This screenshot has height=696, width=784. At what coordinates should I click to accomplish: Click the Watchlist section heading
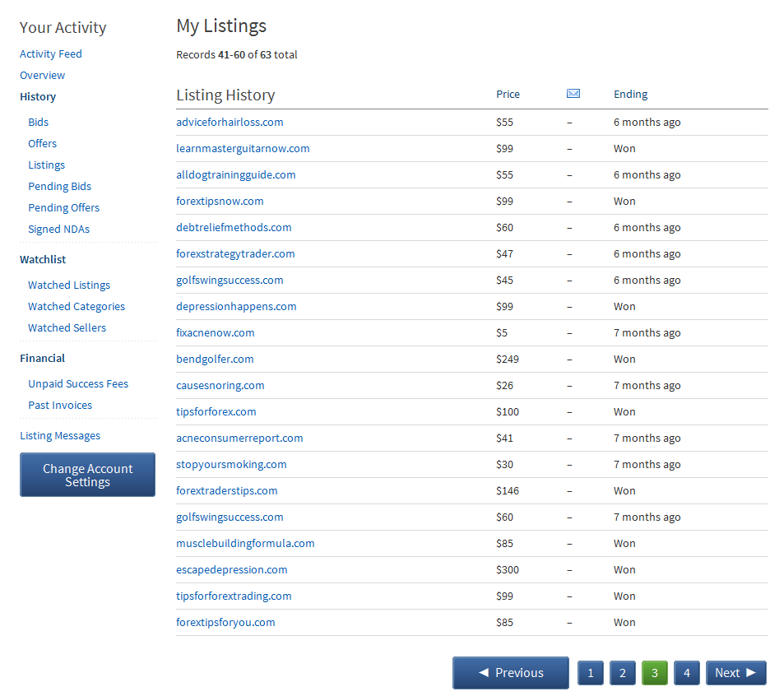43,260
